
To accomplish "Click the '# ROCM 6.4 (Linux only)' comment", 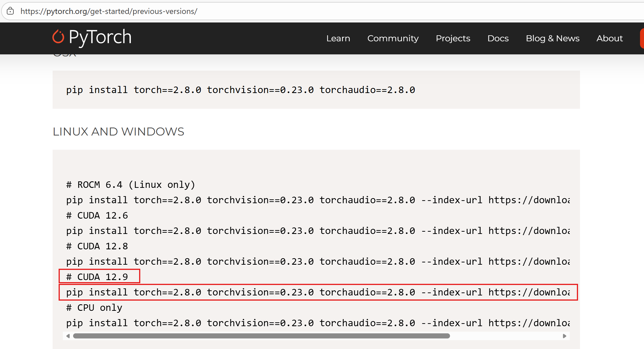I will click(x=131, y=185).
